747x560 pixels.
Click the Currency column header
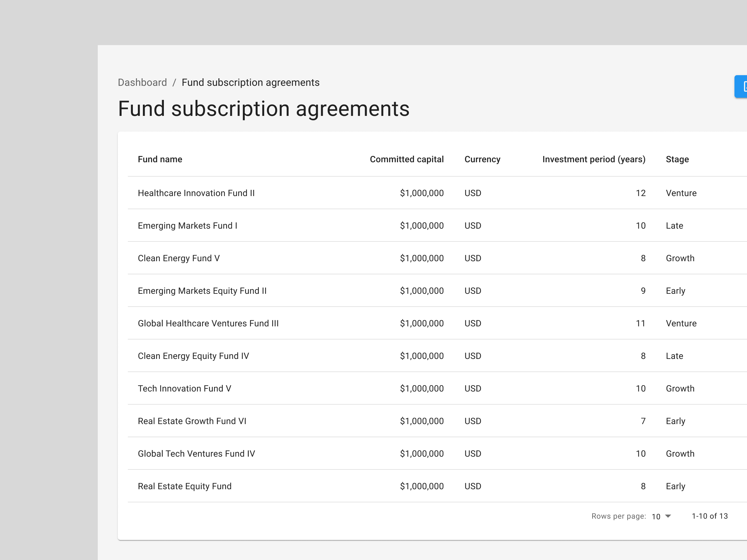(482, 159)
